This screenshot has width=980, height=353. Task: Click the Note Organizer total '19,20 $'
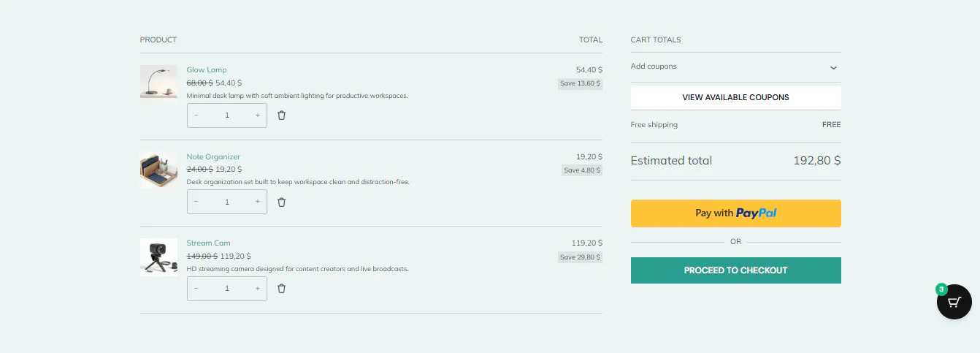[589, 156]
